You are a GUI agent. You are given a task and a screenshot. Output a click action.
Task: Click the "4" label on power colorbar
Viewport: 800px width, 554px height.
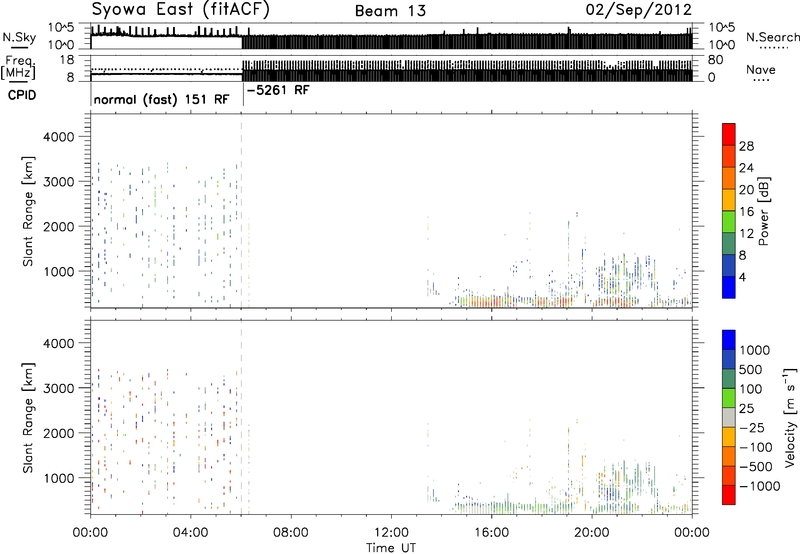point(742,277)
